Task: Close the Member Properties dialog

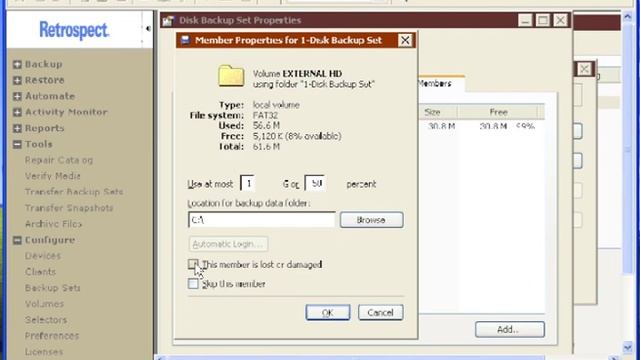Action: (405, 40)
